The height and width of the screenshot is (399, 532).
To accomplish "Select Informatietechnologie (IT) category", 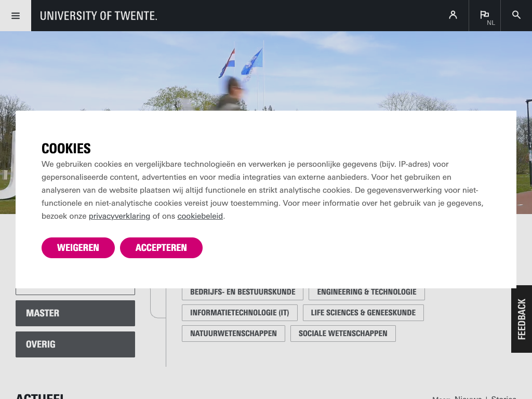I will coord(240,313).
